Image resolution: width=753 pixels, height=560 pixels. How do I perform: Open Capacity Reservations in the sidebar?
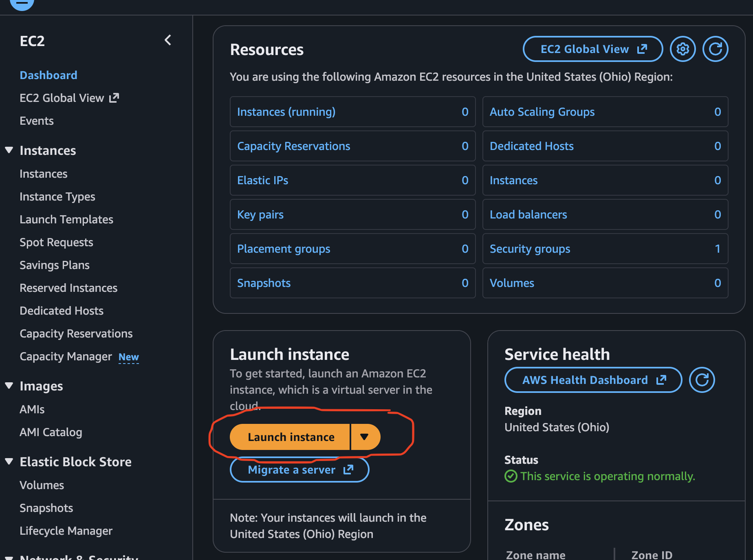point(76,333)
